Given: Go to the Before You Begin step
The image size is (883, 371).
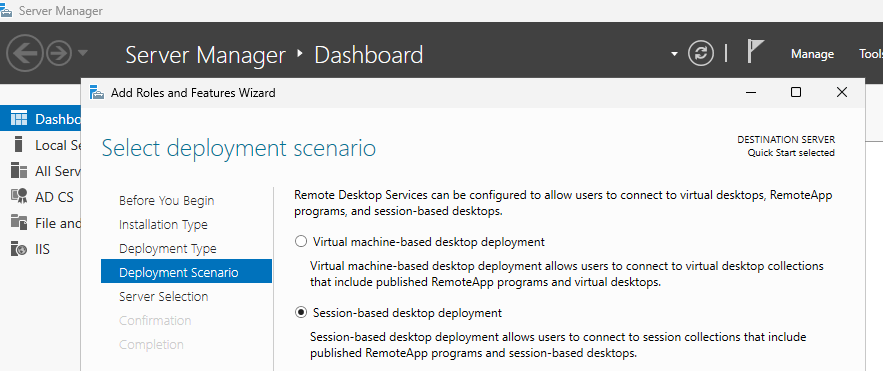Looking at the screenshot, I should point(167,200).
